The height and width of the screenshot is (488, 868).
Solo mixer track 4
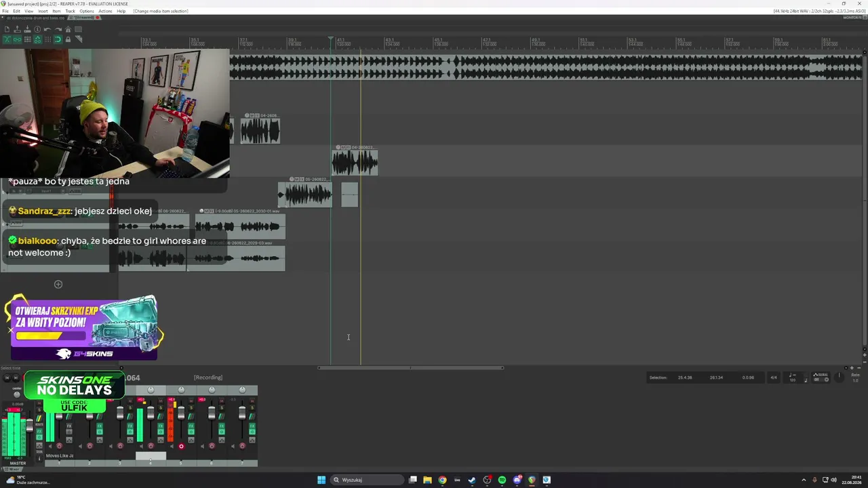[161, 407]
